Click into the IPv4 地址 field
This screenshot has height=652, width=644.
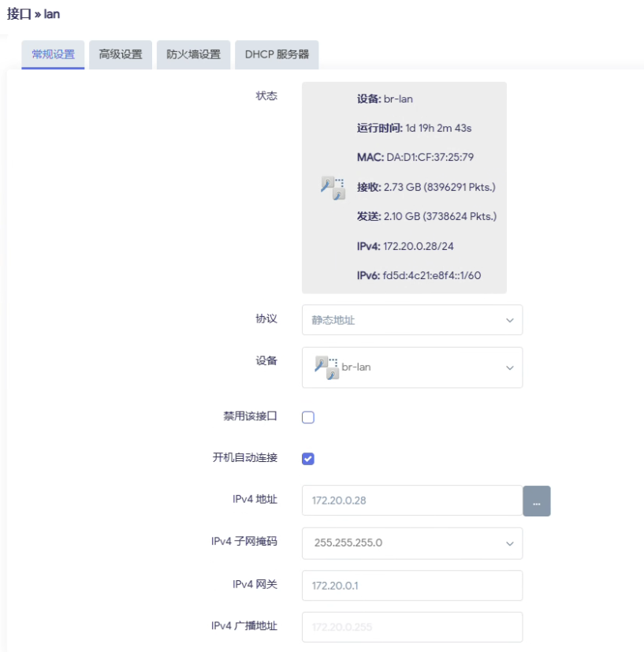pyautogui.click(x=411, y=501)
